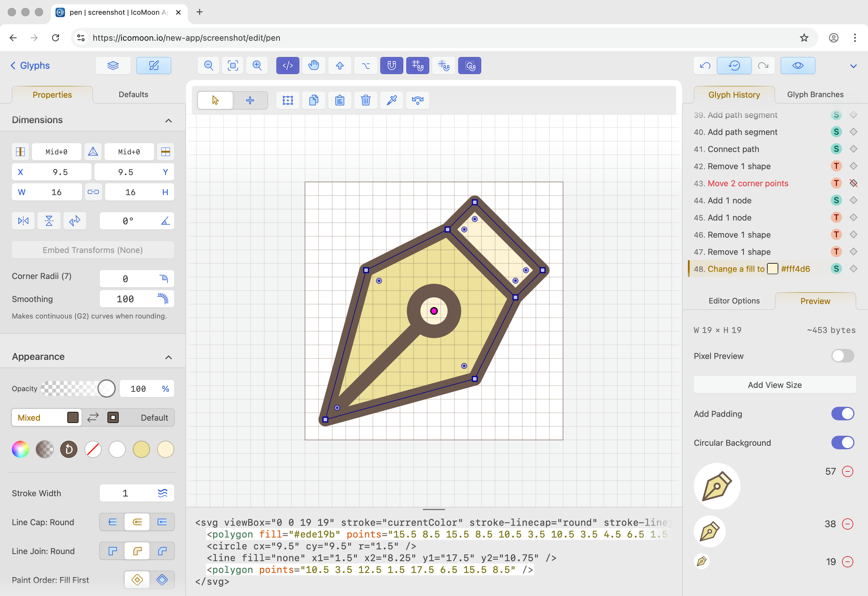Enable Pixel Preview

843,355
